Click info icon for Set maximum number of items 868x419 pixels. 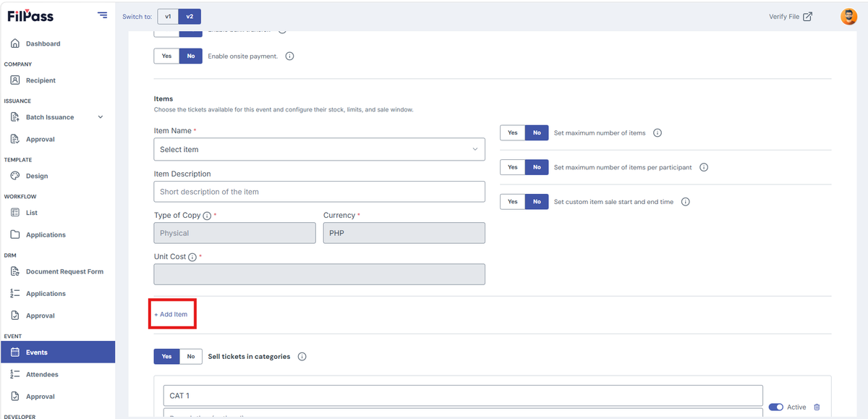pyautogui.click(x=658, y=133)
